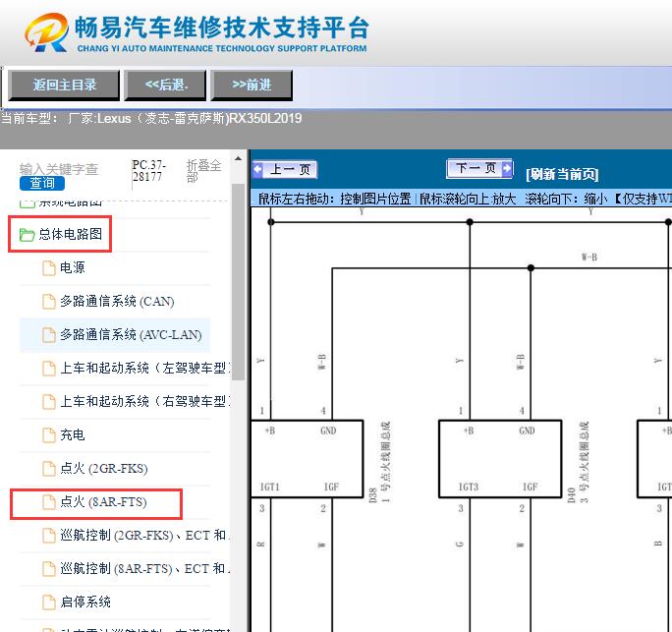Click the document icon beside 多路通信系统 (AVC-LAN)
The image size is (672, 632).
(49, 335)
